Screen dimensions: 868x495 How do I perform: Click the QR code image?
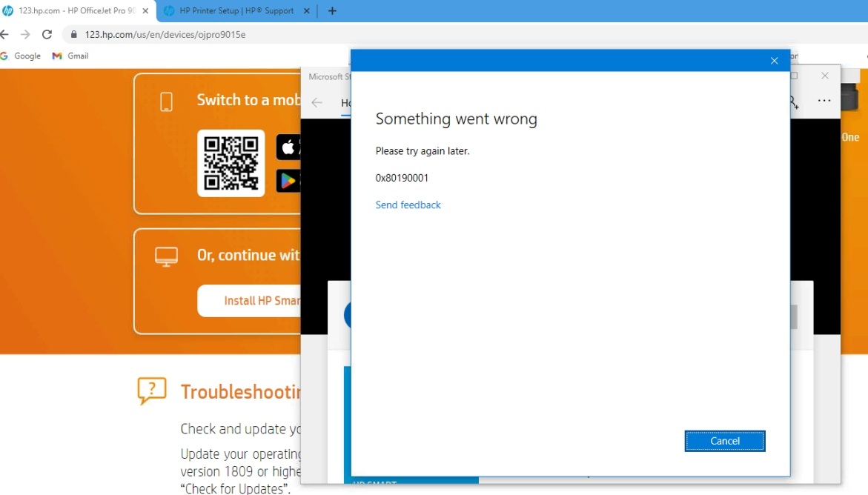pyautogui.click(x=231, y=163)
